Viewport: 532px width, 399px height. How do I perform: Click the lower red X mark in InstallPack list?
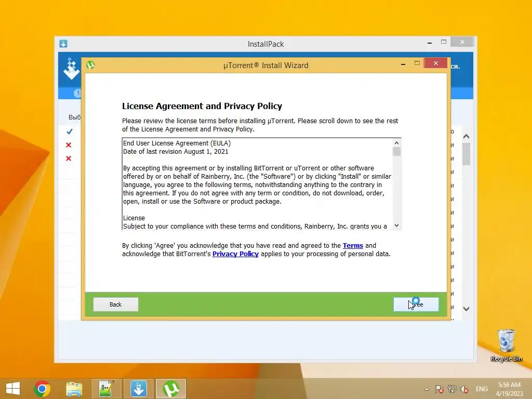pyautogui.click(x=69, y=158)
